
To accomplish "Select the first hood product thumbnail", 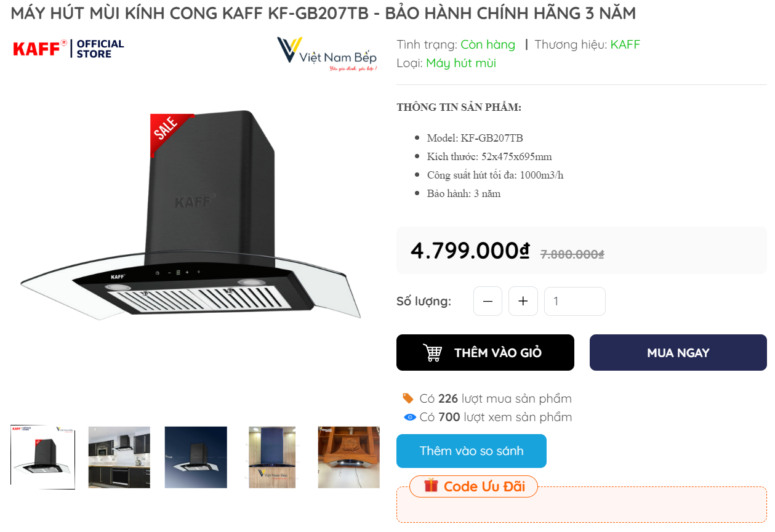I will [43, 457].
